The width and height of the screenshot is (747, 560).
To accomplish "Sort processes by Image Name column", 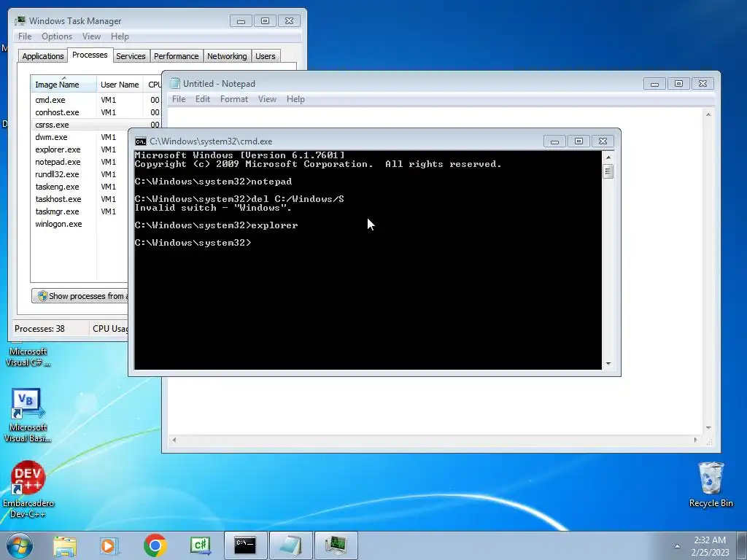I will pos(63,85).
